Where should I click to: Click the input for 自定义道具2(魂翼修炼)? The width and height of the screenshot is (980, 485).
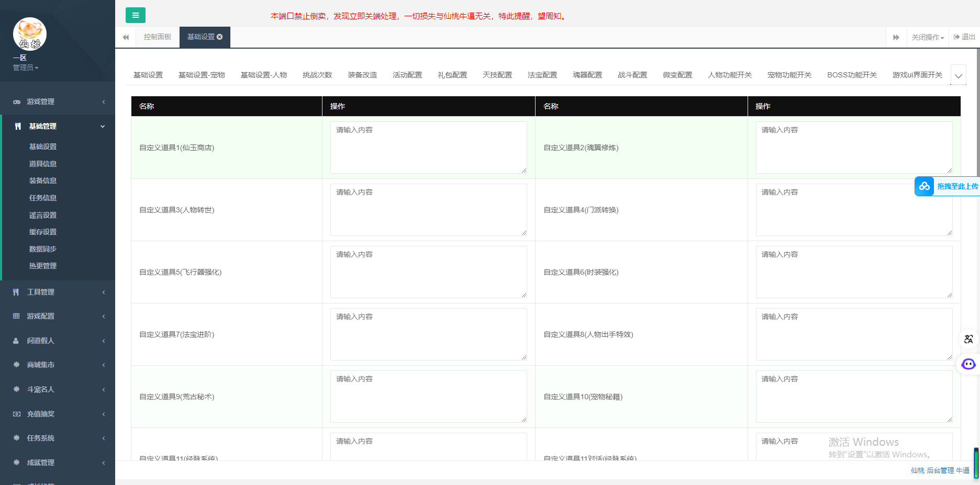click(x=854, y=148)
